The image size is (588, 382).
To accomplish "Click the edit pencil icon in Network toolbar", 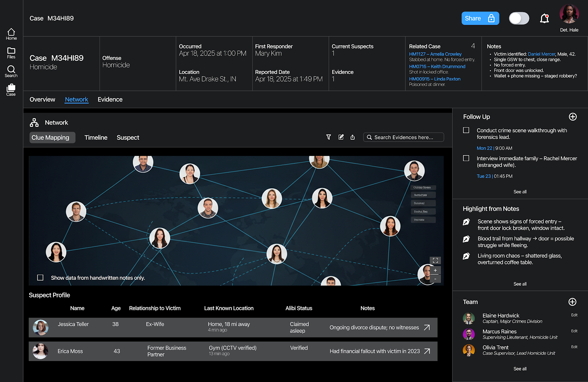I will pyautogui.click(x=341, y=137).
